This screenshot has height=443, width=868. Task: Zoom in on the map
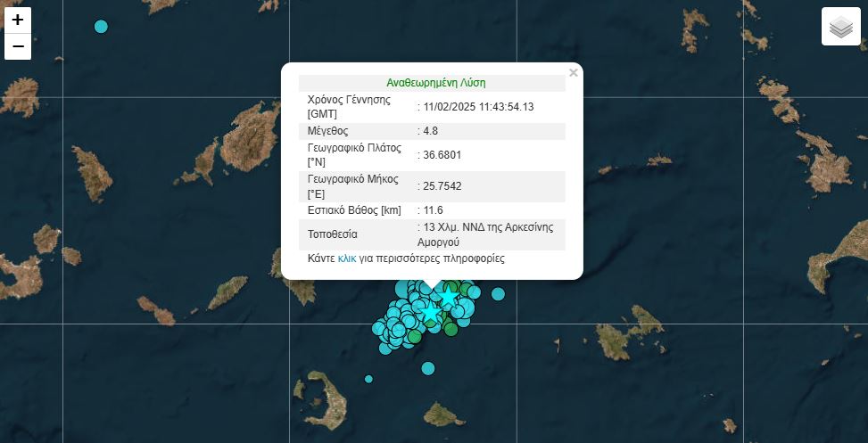(x=18, y=20)
